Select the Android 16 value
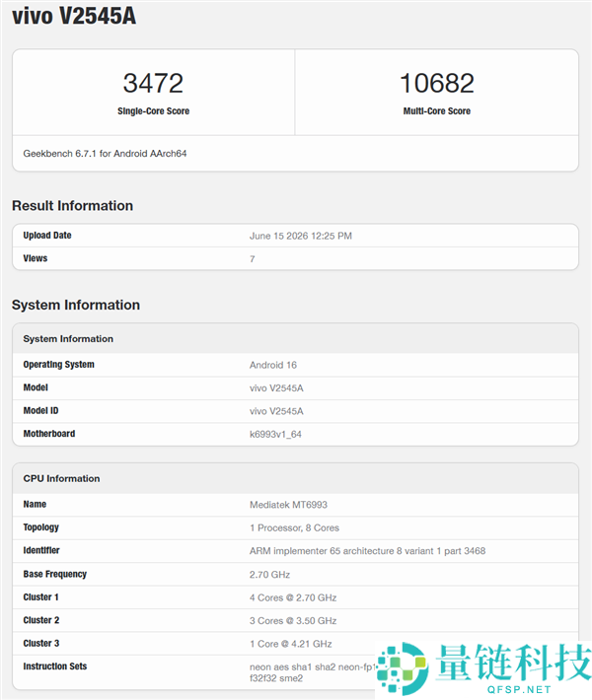Viewport: 592px width, 700px height. coord(273,365)
